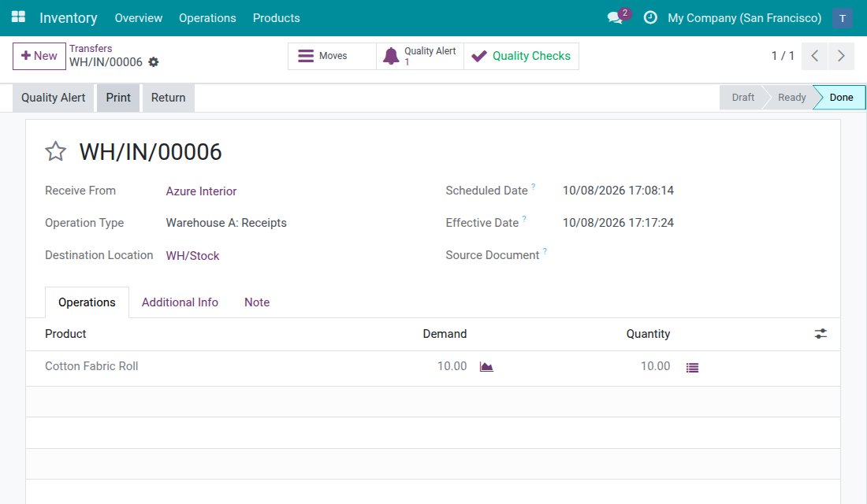
Task: Switch to the Additional Info tab
Action: pos(180,302)
